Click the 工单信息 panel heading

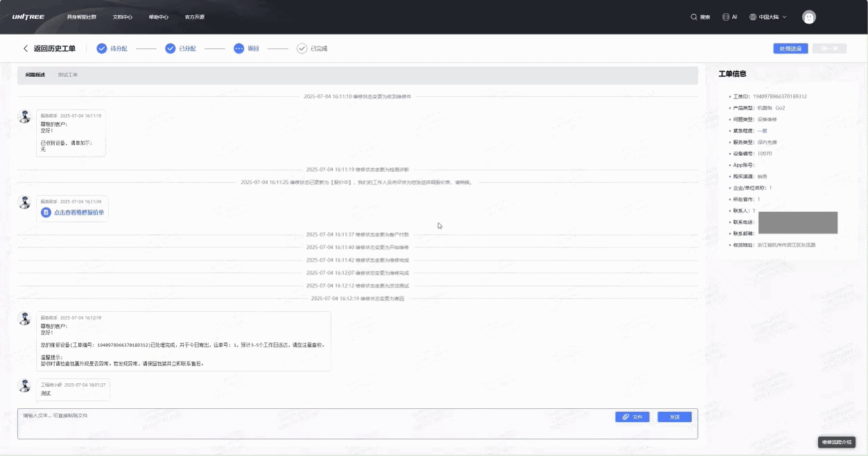coord(733,73)
